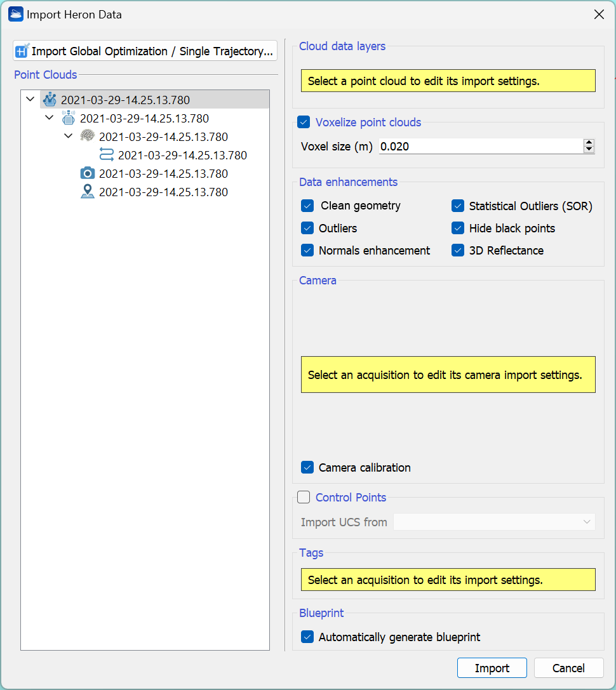Viewport: 616px width, 690px height.
Task: Toggle Statistical Outliers (SOR) checkbox
Action: [x=458, y=206]
